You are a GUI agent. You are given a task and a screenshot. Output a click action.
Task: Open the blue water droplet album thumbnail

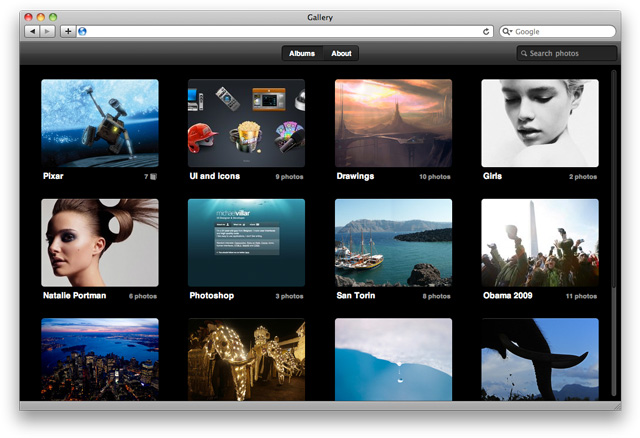[x=393, y=359]
